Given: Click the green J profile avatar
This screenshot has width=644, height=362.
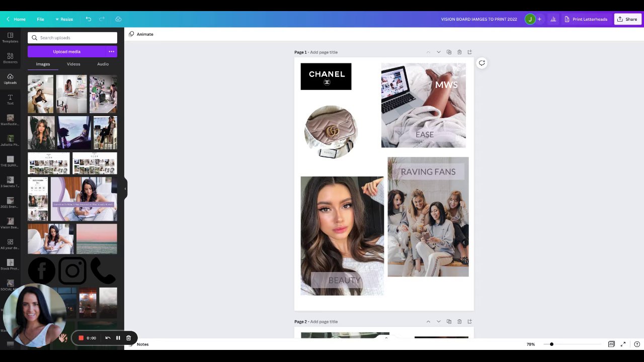Looking at the screenshot, I should click(530, 19).
